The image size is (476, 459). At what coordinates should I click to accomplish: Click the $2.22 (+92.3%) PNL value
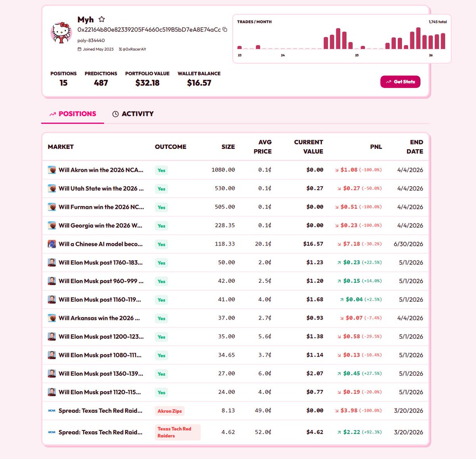click(360, 432)
